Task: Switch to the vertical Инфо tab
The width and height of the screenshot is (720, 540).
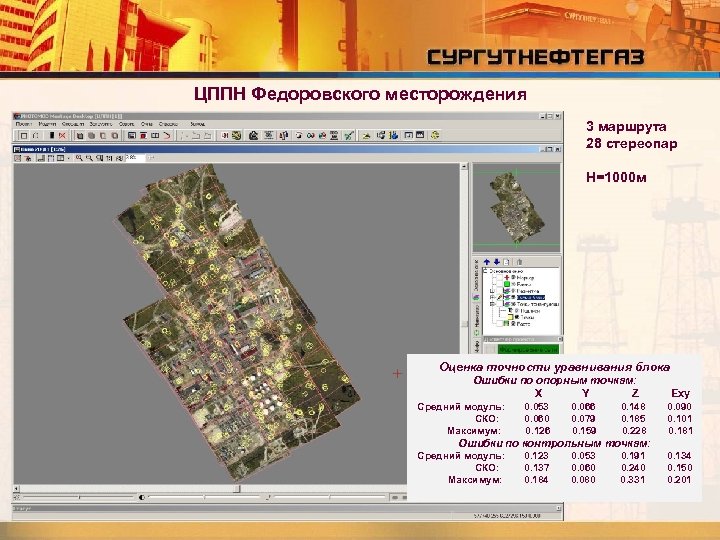Action: [477, 346]
